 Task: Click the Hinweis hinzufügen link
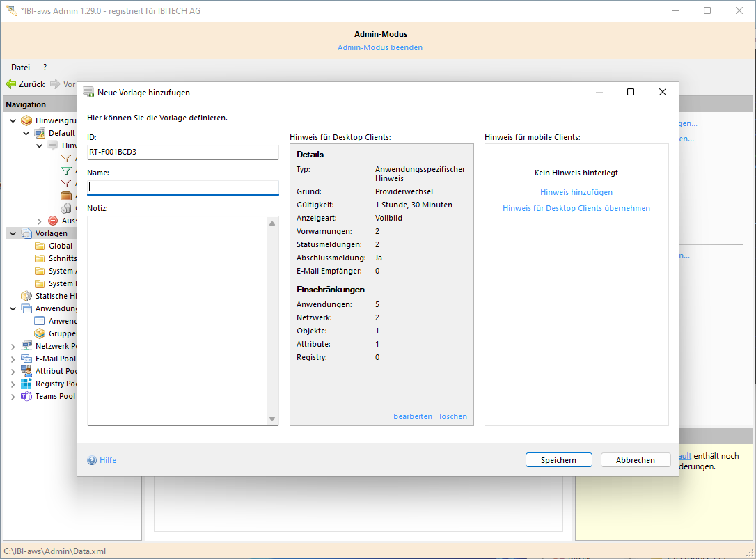(x=576, y=192)
